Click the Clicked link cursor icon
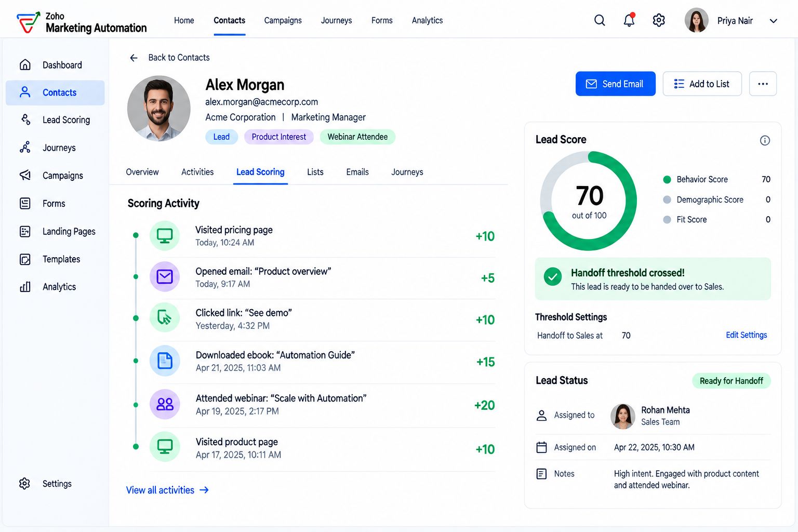This screenshot has width=798, height=532. click(165, 317)
